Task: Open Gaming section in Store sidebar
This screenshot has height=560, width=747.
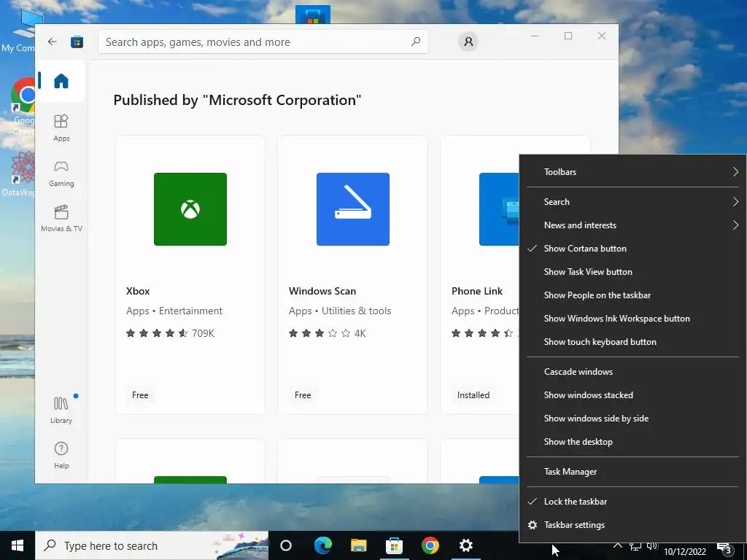Action: [61, 174]
